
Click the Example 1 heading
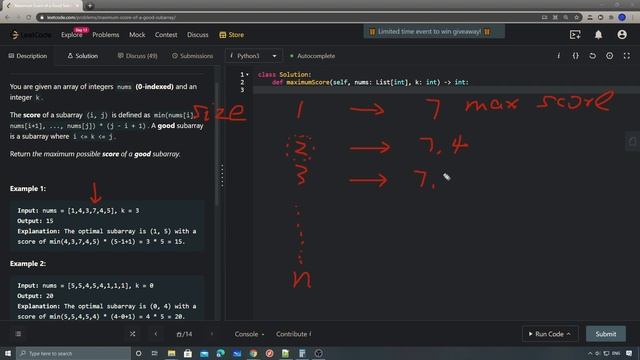[28, 189]
